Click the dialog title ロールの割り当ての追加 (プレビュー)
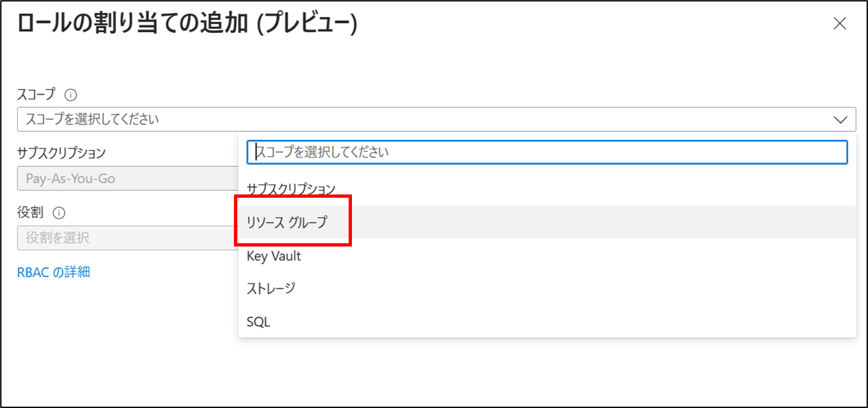Image resolution: width=868 pixels, height=408 pixels. 187,24
